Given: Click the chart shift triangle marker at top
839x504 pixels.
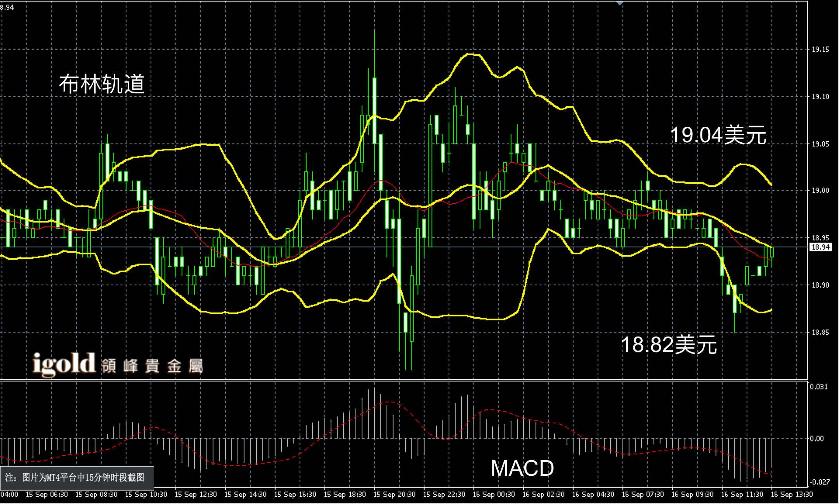Looking at the screenshot, I should [620, 3].
